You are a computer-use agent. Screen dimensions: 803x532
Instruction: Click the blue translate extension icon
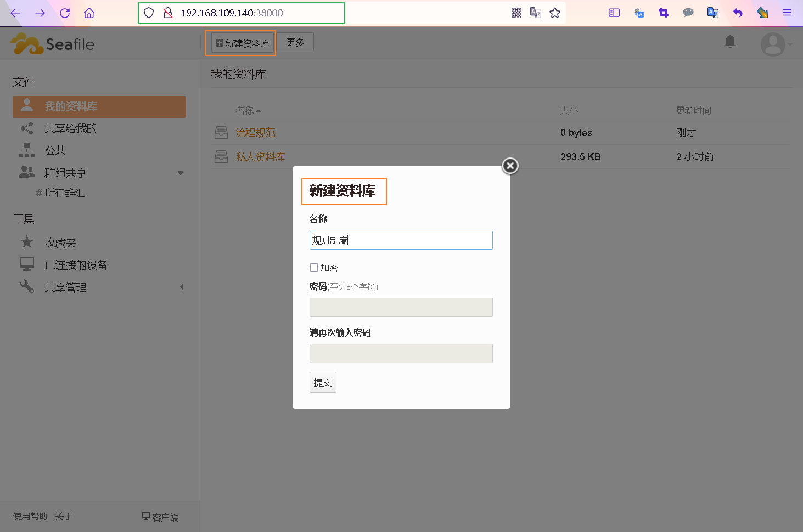[713, 13]
